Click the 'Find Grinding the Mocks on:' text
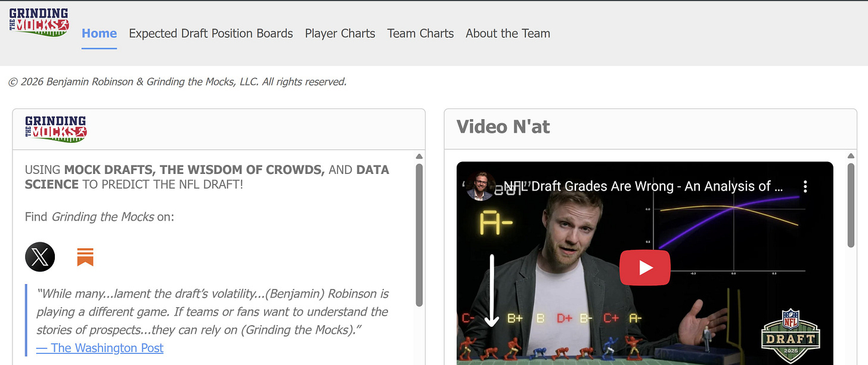 (100, 217)
